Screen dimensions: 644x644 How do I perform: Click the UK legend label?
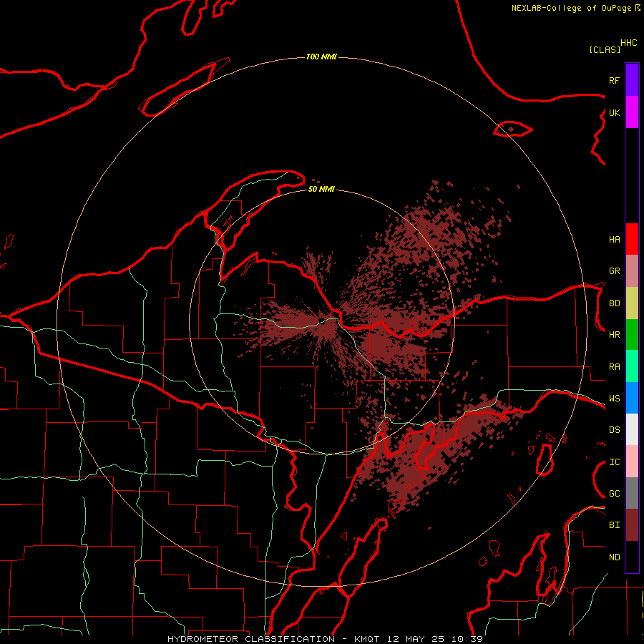tap(614, 112)
